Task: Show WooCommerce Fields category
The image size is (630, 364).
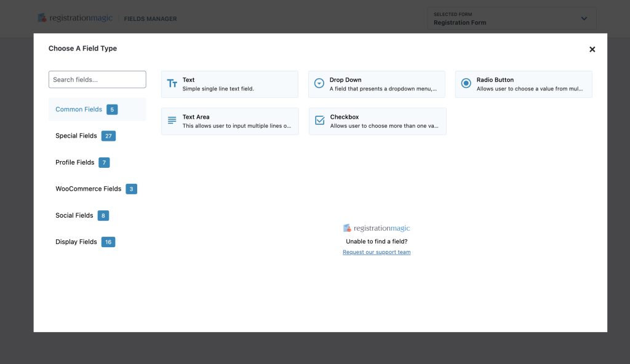Action: [88, 189]
